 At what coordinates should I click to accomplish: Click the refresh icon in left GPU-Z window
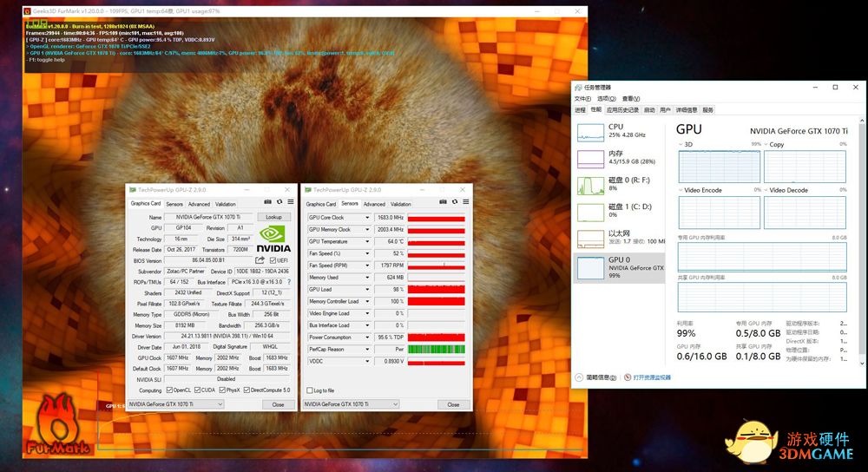[x=279, y=202]
